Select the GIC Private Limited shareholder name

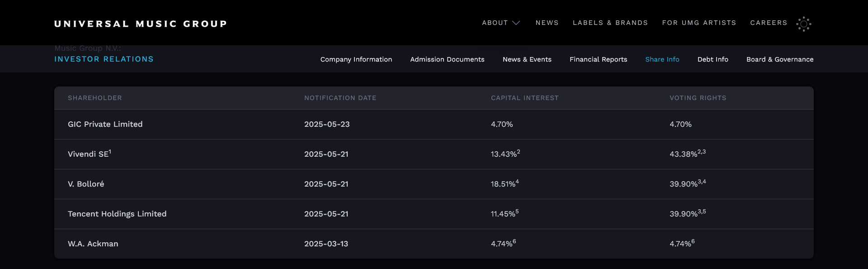105,124
